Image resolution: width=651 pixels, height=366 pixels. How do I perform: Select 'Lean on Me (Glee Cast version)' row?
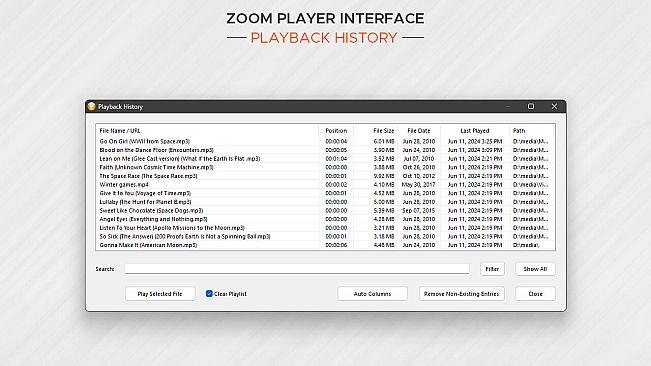tap(326, 159)
